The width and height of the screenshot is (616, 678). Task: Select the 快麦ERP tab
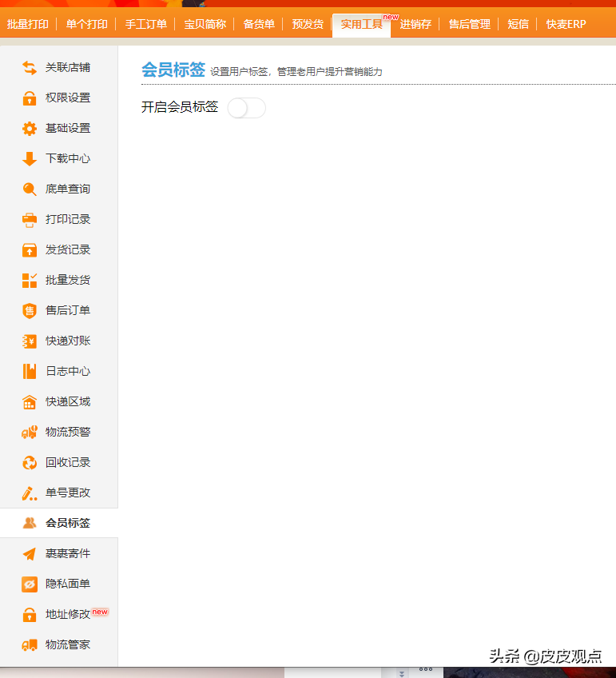tap(566, 24)
